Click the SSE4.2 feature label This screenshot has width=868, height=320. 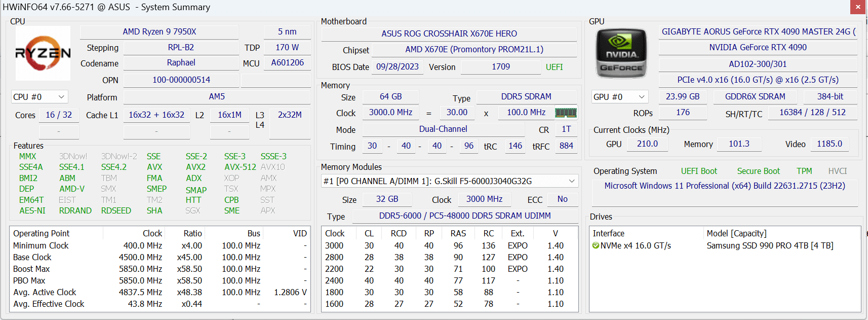[114, 167]
